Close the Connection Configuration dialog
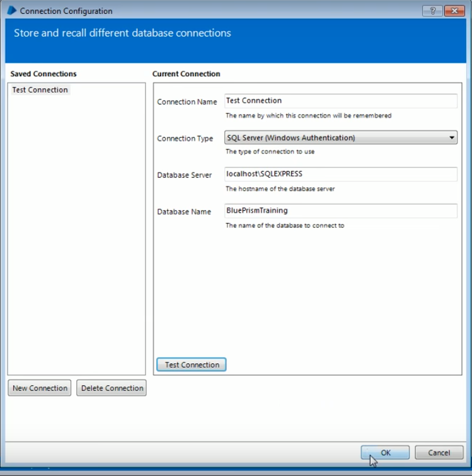The height and width of the screenshot is (476, 472). pyautogui.click(x=454, y=11)
